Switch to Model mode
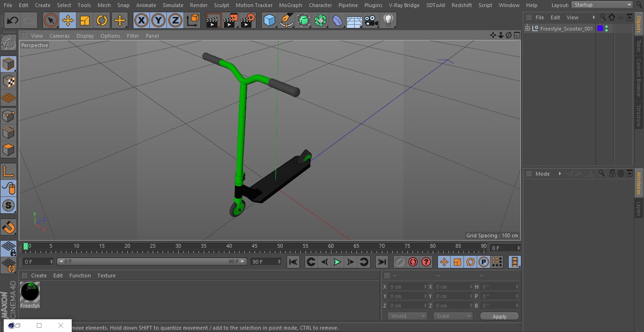The height and width of the screenshot is (332, 644). click(8, 64)
